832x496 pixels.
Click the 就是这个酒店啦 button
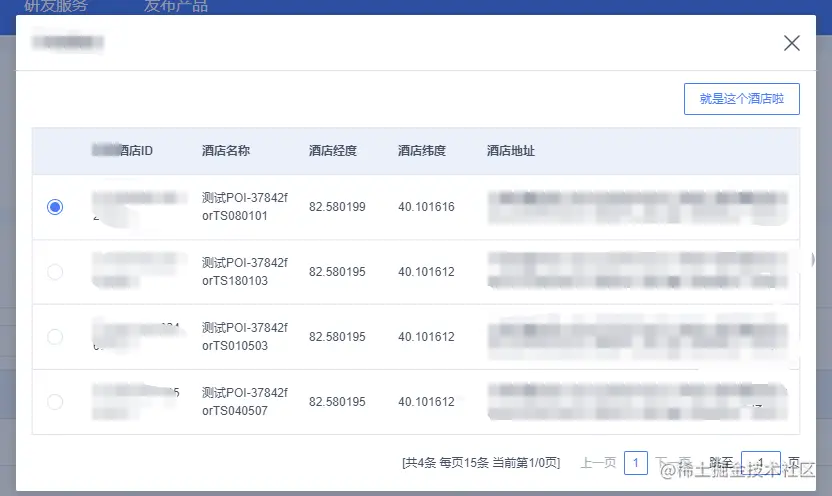[741, 99]
